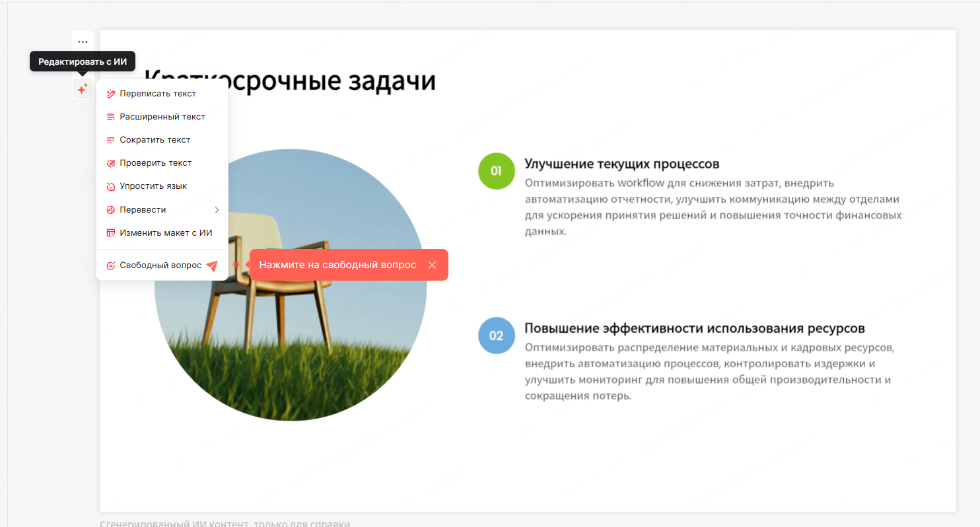Choose Проверить текст in the AI menu

155,163
